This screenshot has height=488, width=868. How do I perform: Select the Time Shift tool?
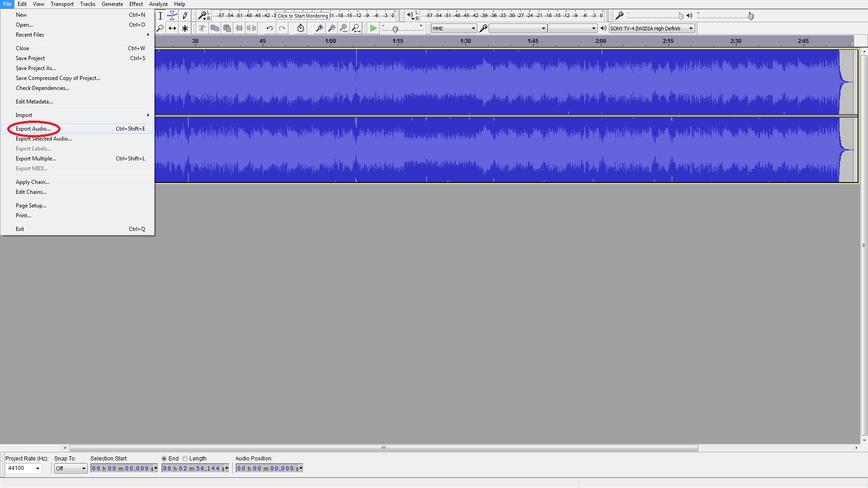point(172,28)
